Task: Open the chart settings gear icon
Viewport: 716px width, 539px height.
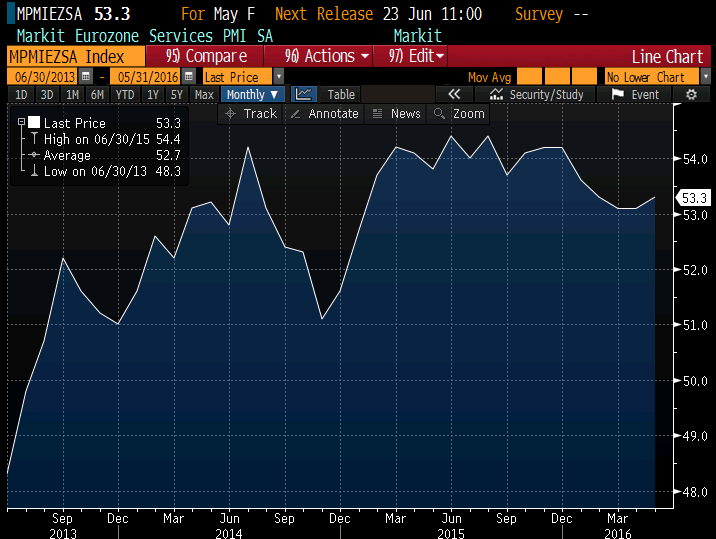Action: pyautogui.click(x=691, y=95)
